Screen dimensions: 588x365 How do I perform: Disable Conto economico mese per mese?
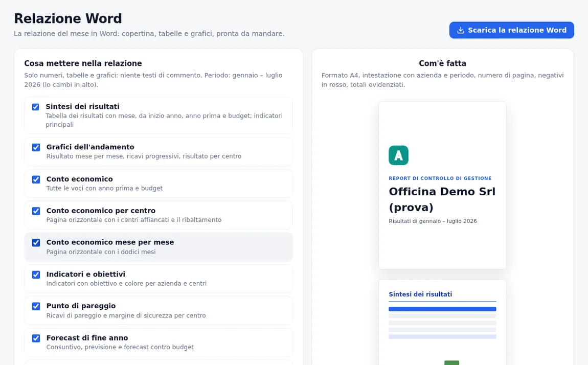coord(36,242)
